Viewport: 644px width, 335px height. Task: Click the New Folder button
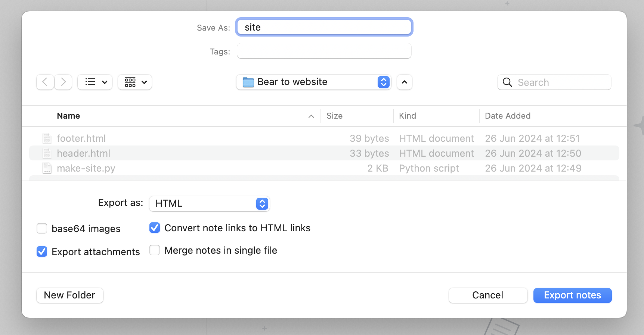click(70, 295)
